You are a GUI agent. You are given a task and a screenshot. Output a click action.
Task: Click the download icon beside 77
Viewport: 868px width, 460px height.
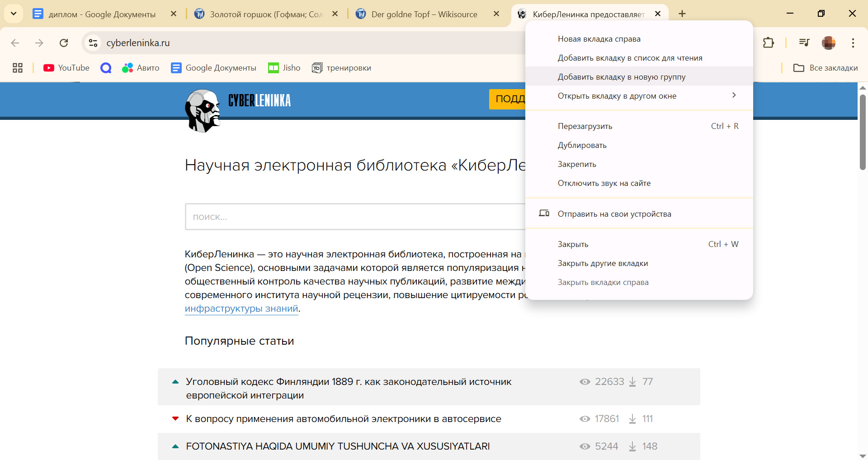(632, 382)
